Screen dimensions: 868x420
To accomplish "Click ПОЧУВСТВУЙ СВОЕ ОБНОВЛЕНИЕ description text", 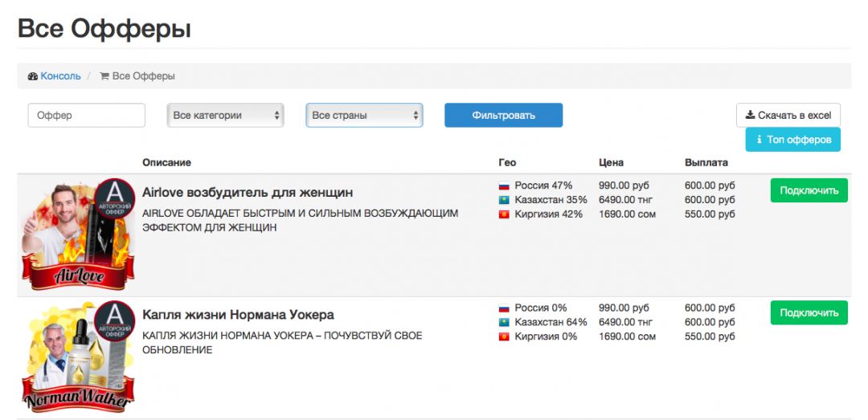I will coord(282,343).
